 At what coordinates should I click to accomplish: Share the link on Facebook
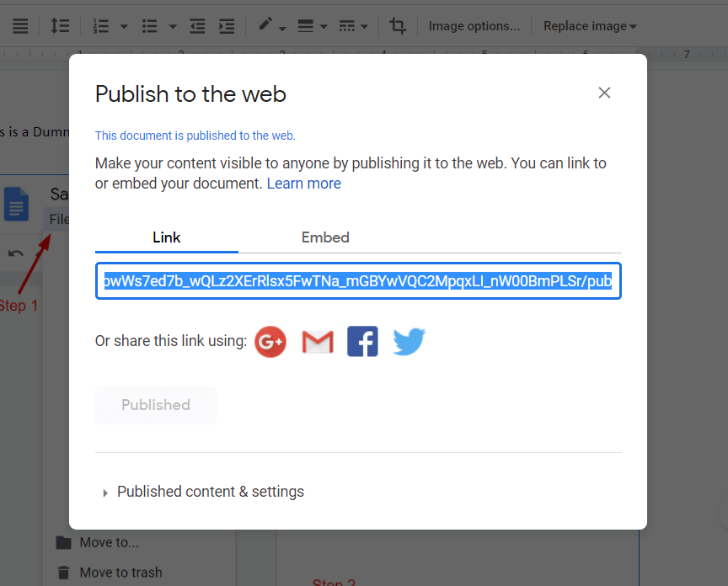(362, 341)
